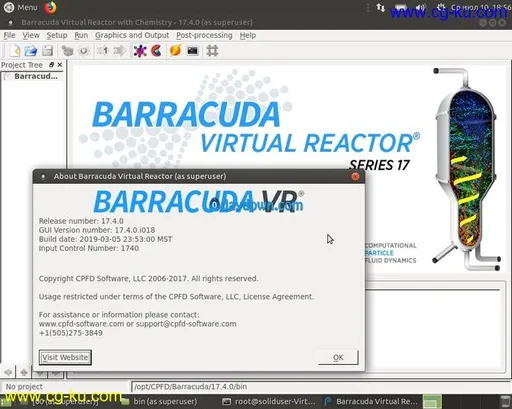Click the red-blue swirl chemistry icon
Viewport: 512px width, 409px height.
pyautogui.click(x=156, y=51)
